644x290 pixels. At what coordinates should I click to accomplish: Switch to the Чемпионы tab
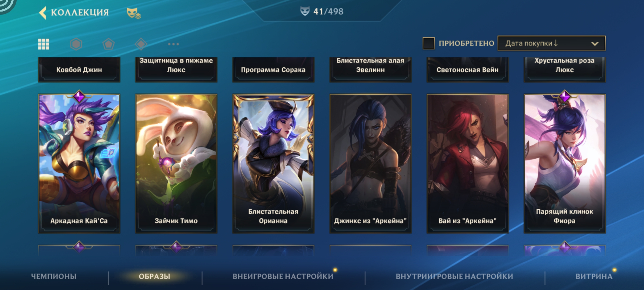(x=54, y=276)
